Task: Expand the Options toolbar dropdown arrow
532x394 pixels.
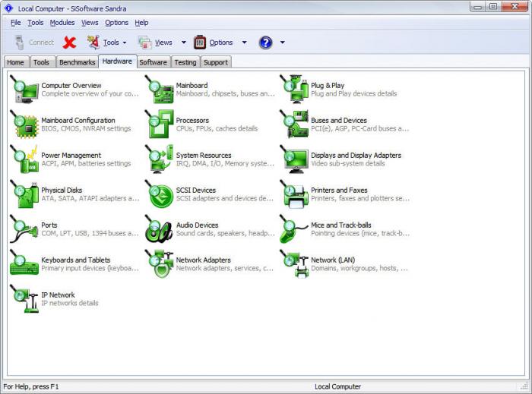Action: [244, 43]
